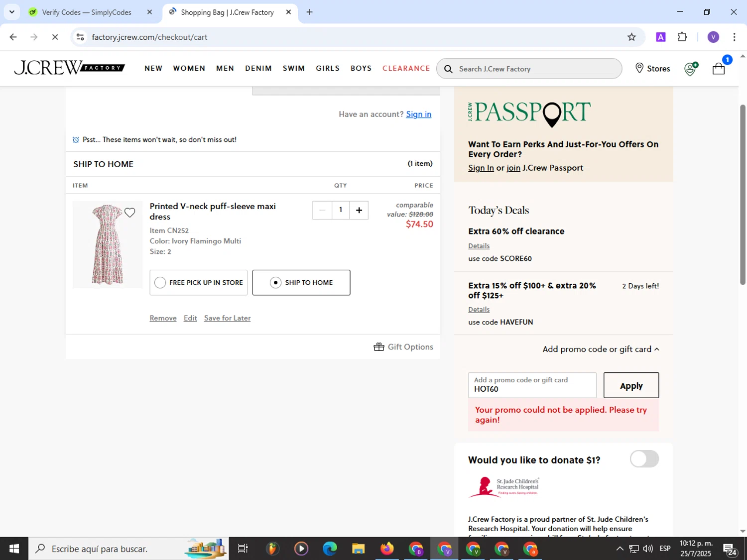Viewport: 747px width, 560px height.
Task: Click Windows taskbar search box
Action: pos(128,549)
